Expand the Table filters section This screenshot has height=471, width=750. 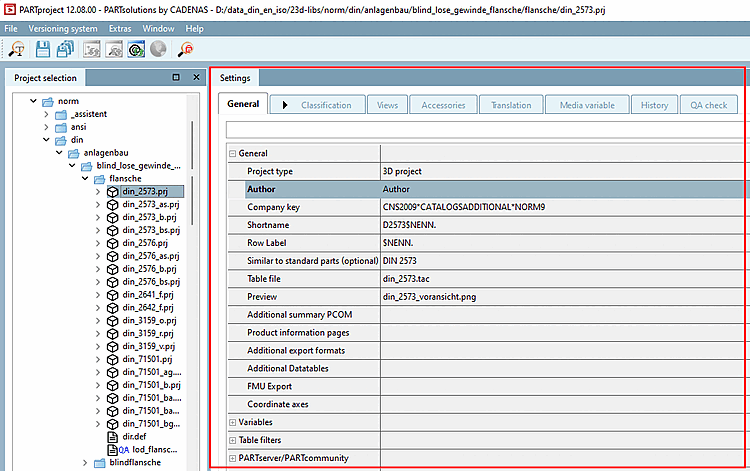click(x=232, y=441)
